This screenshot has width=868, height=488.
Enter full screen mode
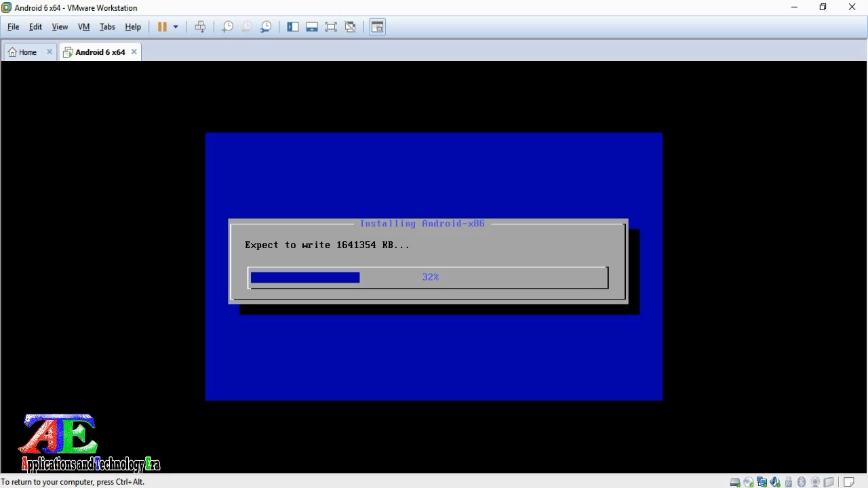coord(331,27)
